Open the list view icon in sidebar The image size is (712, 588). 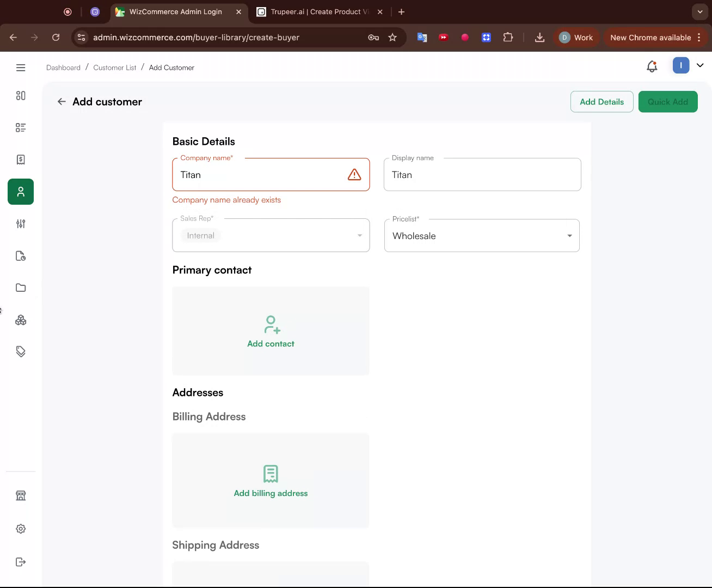21,127
